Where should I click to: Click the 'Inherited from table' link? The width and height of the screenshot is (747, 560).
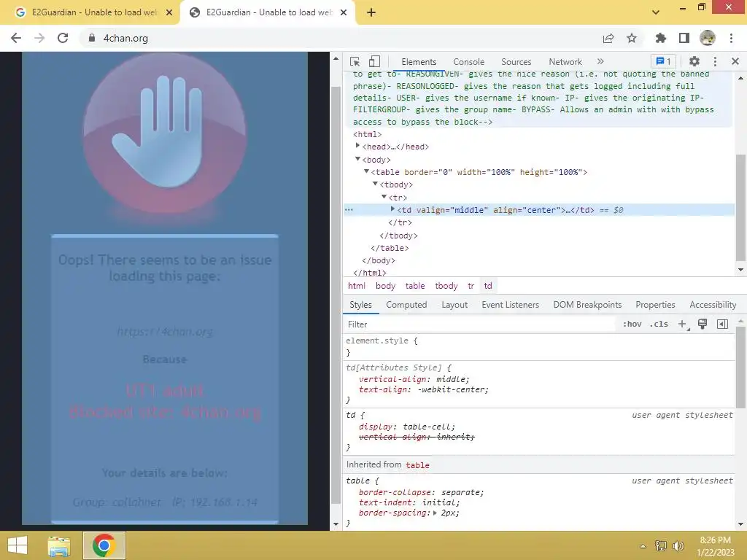tap(417, 465)
